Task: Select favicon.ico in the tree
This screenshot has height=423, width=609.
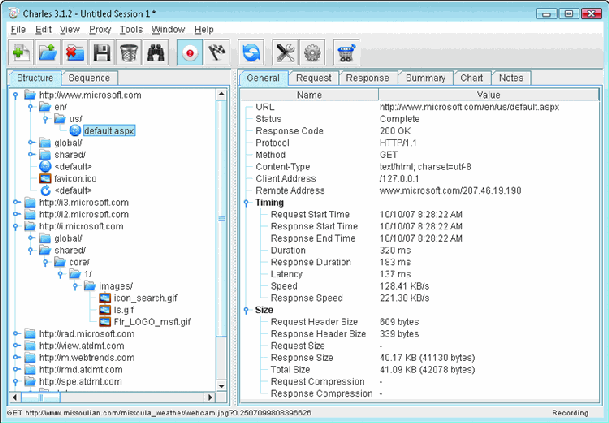Action: pos(75,179)
